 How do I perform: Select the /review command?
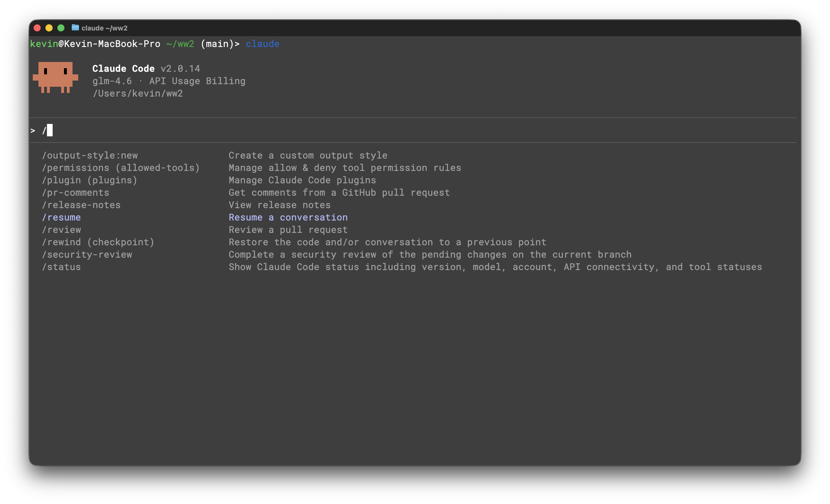click(61, 230)
